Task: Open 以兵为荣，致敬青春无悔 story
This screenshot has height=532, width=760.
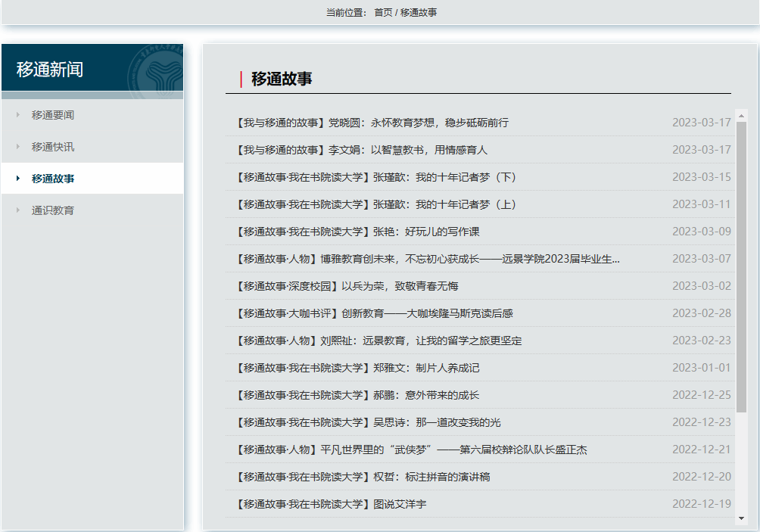Action: 347,286
